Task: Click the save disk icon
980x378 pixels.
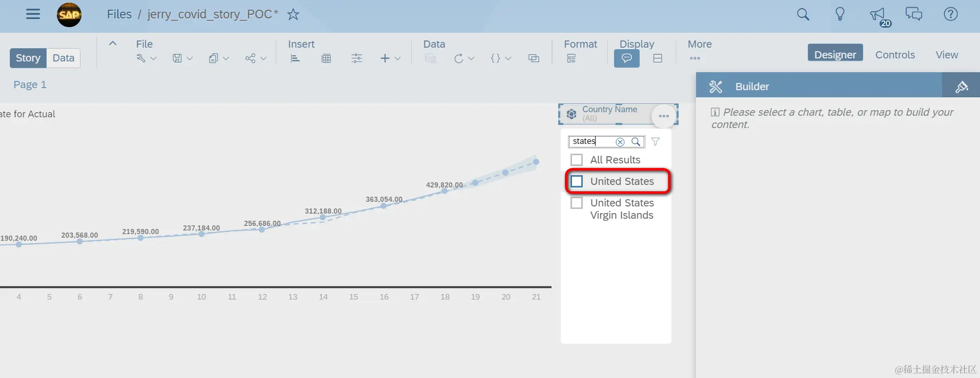Action: tap(177, 58)
